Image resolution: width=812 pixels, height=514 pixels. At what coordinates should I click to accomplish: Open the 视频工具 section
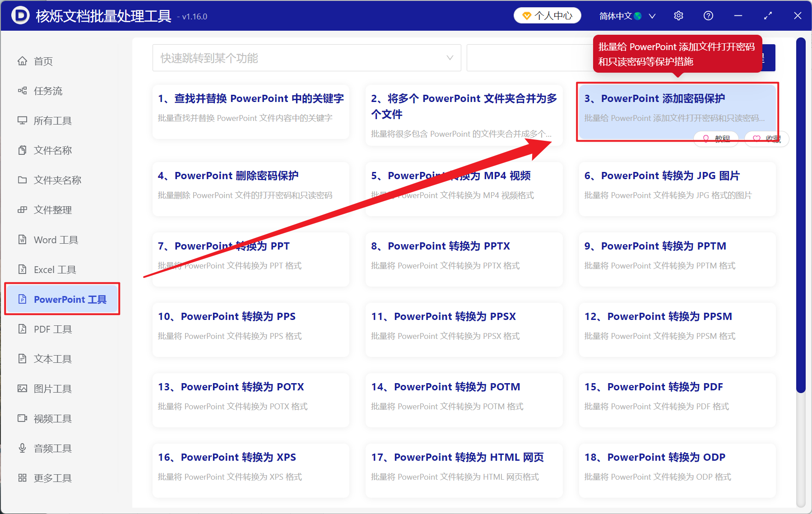click(x=52, y=418)
